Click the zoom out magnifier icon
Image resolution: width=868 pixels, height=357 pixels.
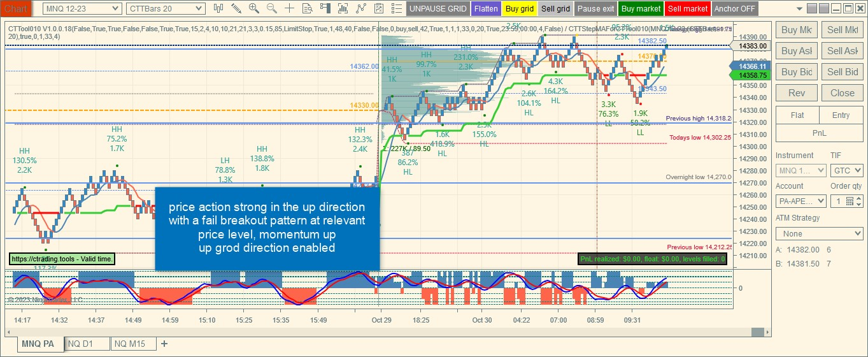pyautogui.click(x=272, y=8)
